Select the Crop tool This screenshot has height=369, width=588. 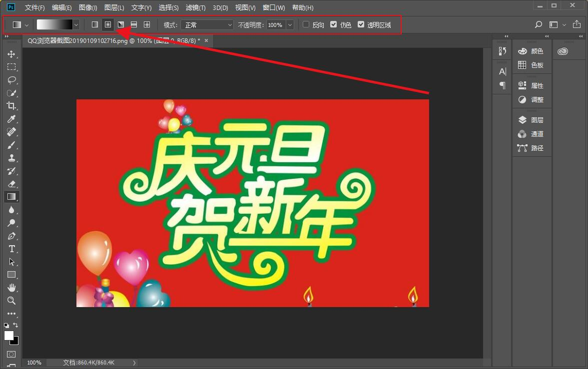tap(11, 106)
